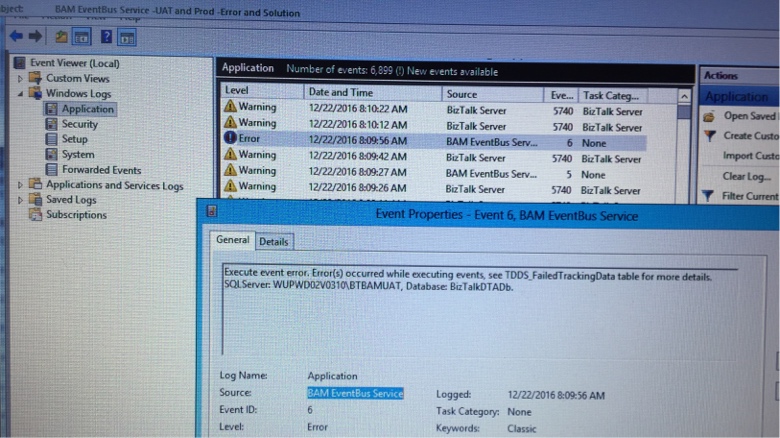Click the event list scroll up arrow

coord(684,97)
